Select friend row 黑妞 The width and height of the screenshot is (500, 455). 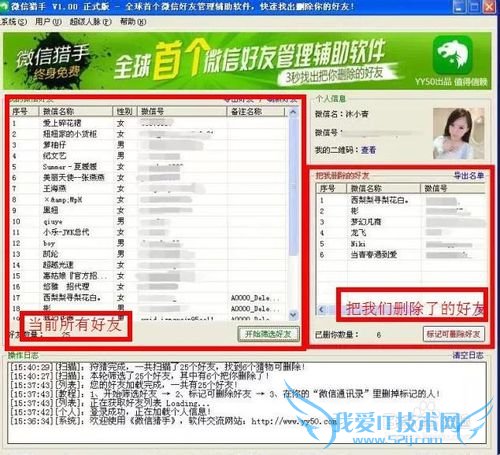coord(149,210)
